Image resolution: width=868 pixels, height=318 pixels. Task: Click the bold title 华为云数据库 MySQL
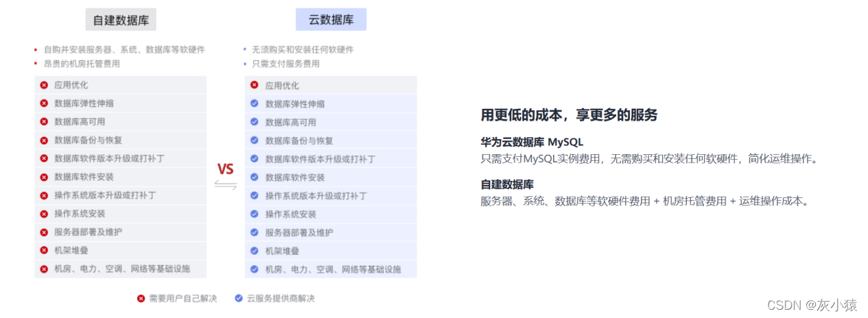[532, 143]
